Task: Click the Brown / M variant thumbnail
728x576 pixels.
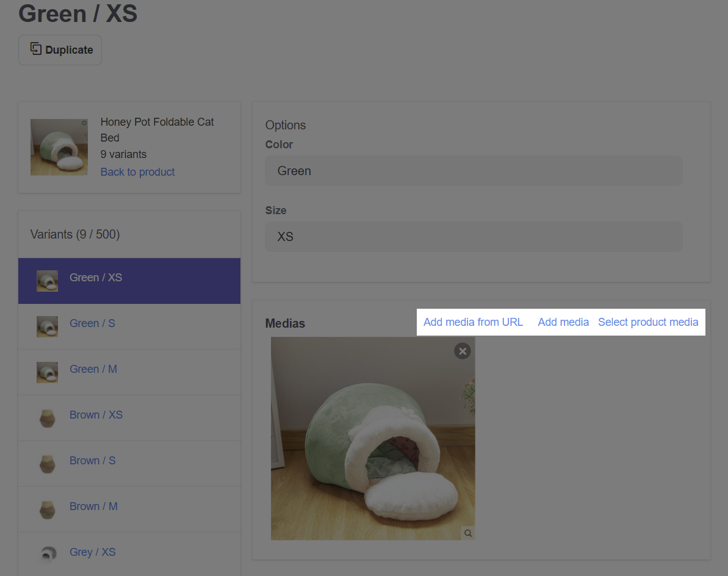Action: pyautogui.click(x=48, y=509)
